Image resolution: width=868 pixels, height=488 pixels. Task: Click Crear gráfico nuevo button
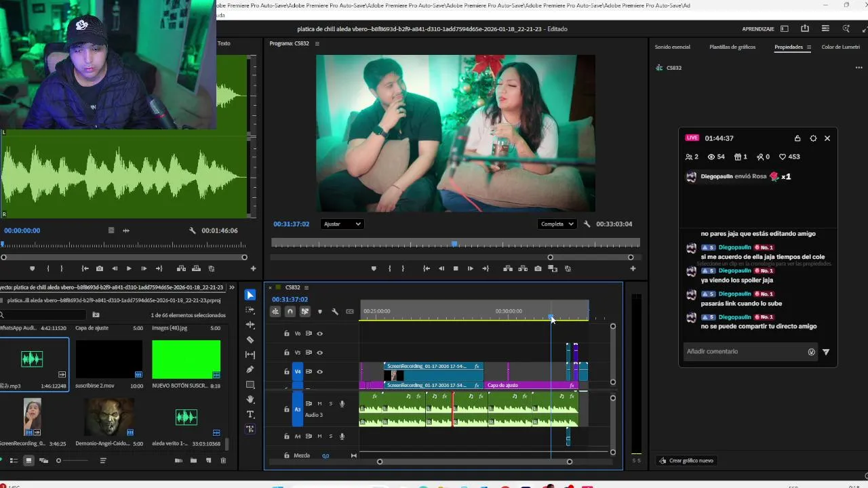tap(686, 461)
